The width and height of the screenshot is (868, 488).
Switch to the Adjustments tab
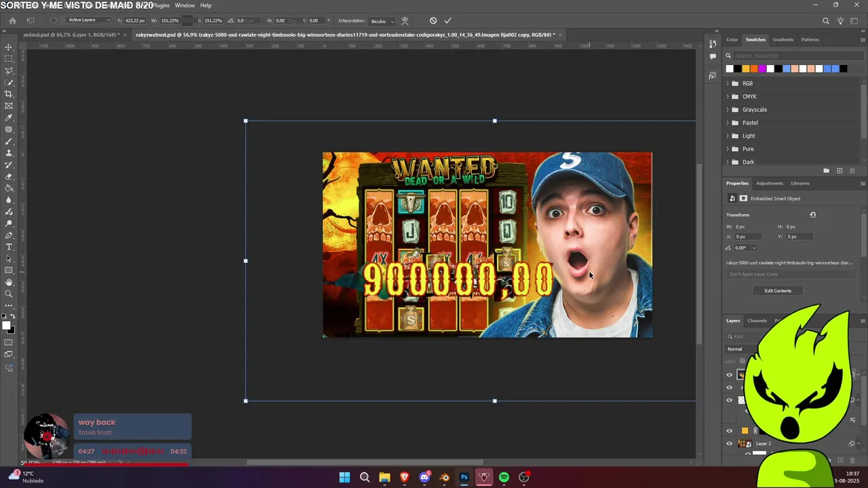coord(770,183)
